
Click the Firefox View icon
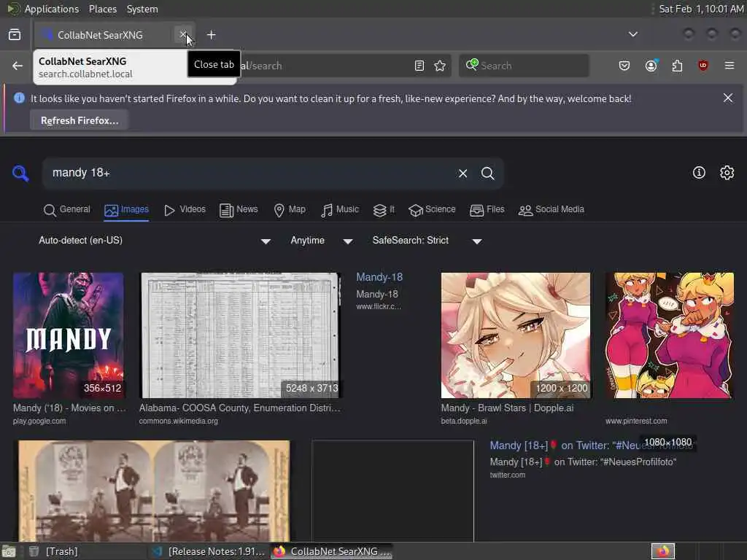tap(15, 35)
